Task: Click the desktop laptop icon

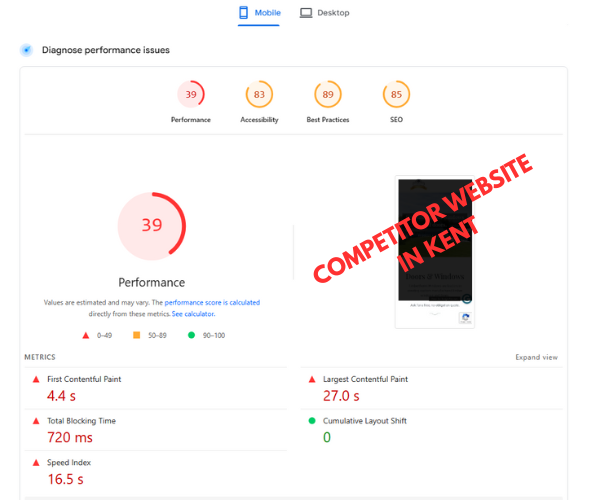Action: coord(306,13)
